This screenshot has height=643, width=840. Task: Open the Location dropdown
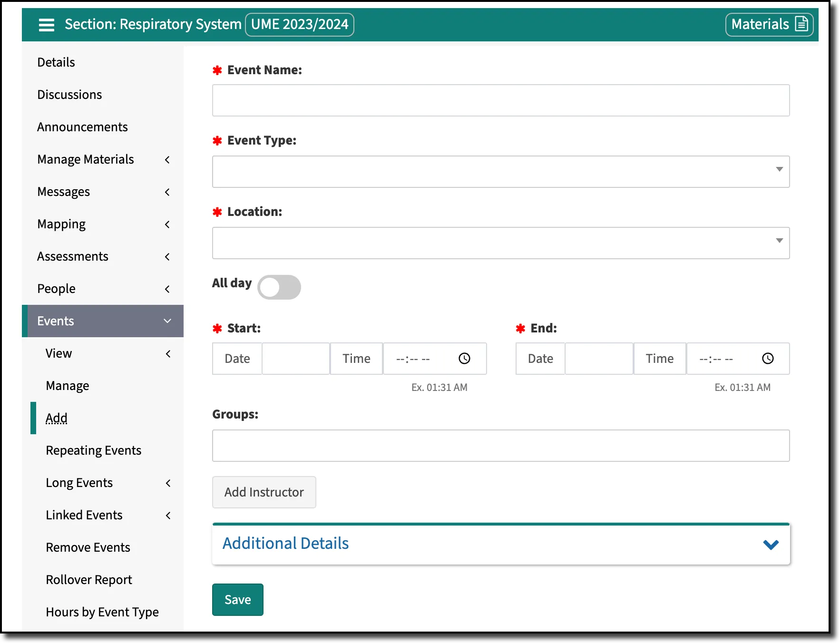[x=501, y=243]
